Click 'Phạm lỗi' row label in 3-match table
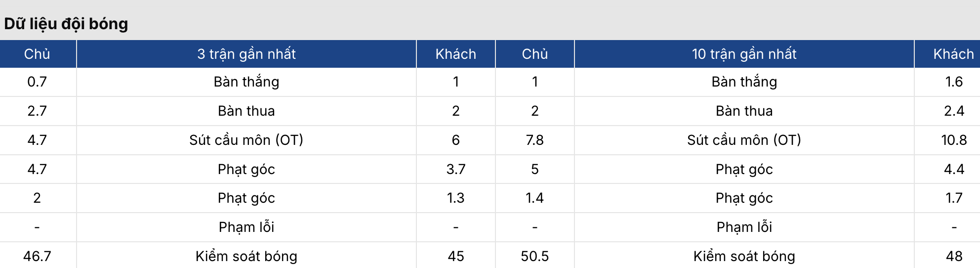Viewport: 980px width, 268px height. coord(246,227)
